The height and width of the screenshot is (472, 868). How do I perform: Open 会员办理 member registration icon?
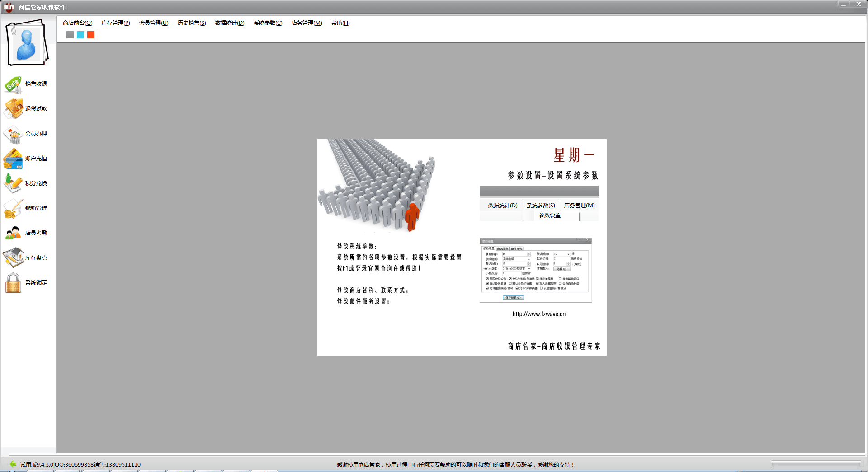(x=14, y=134)
